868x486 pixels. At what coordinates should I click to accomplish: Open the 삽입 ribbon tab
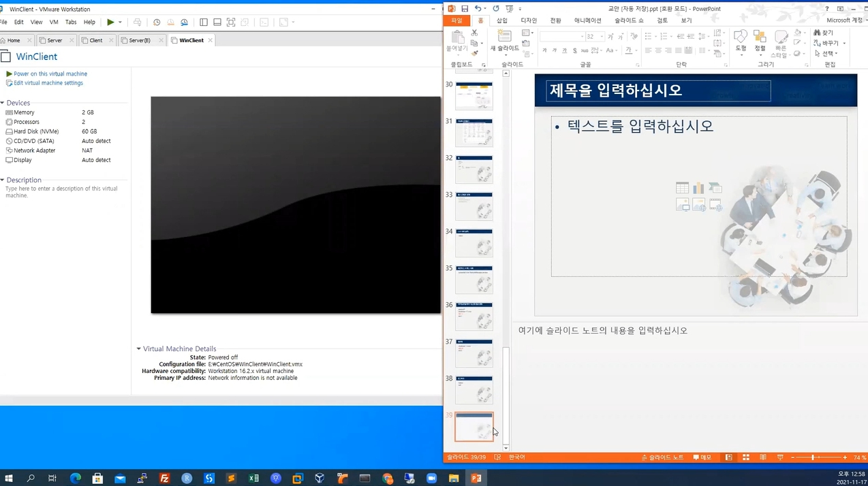(x=502, y=20)
